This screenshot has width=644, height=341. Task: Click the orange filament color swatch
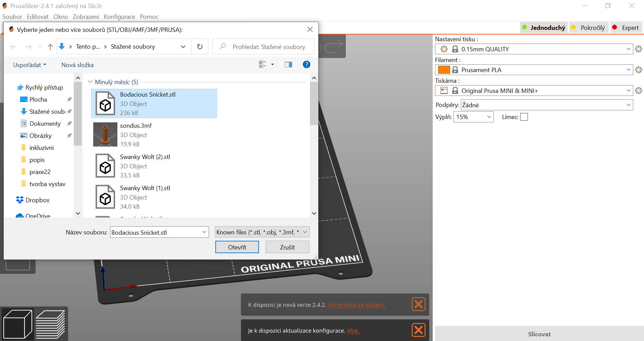tap(444, 70)
